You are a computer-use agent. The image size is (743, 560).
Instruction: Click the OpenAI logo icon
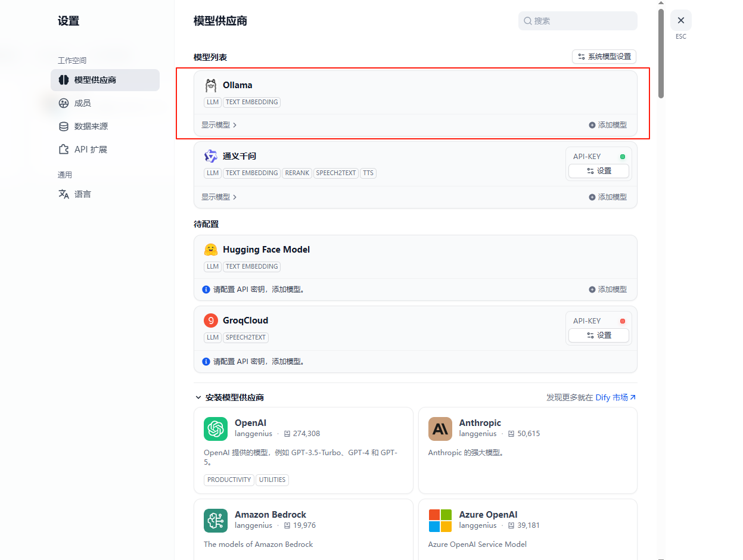coord(215,428)
